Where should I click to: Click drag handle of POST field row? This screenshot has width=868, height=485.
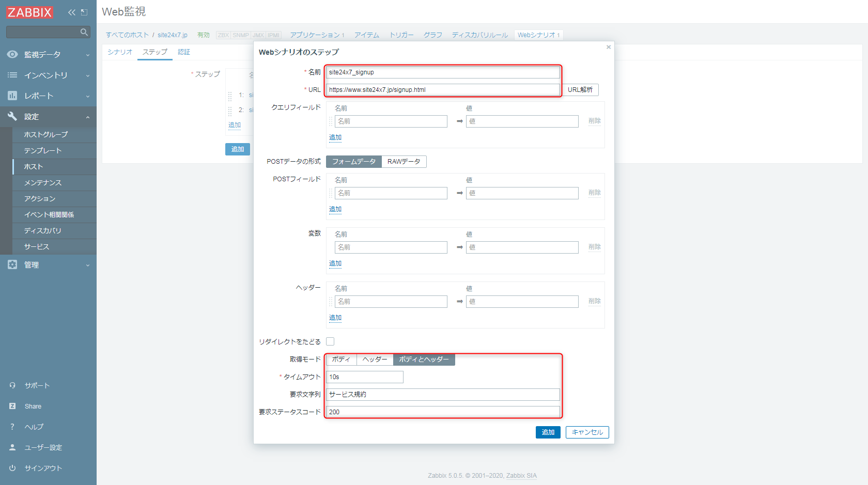[x=331, y=193]
